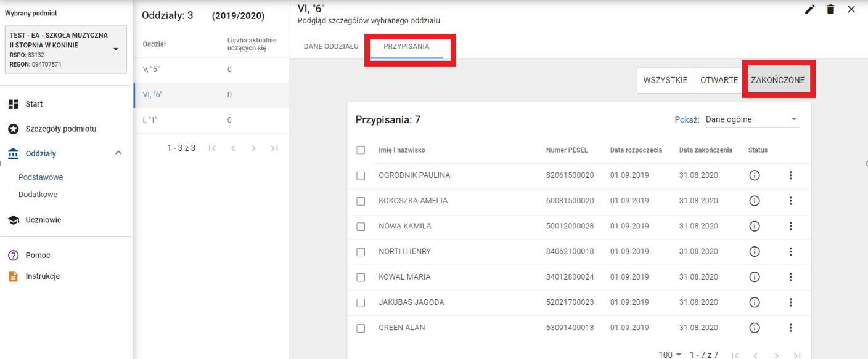Open three-dot menu for KOKOSZKA AMELIA
This screenshot has width=868, height=359.
[x=790, y=201]
